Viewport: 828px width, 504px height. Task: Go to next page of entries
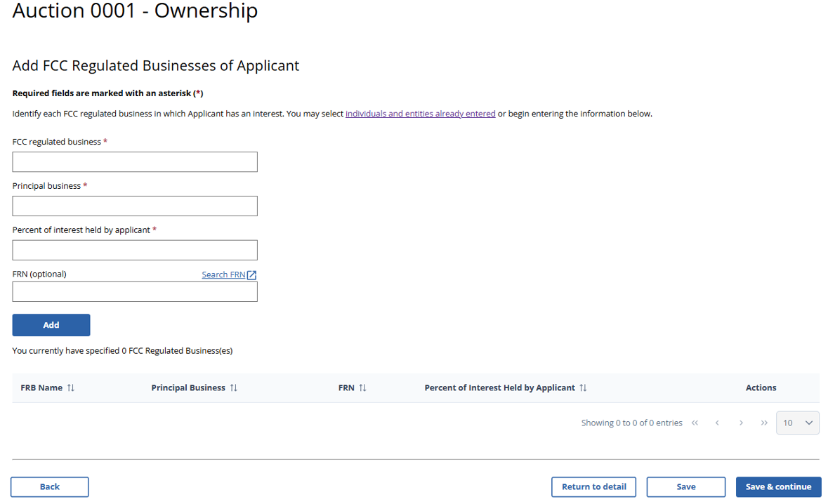click(741, 423)
